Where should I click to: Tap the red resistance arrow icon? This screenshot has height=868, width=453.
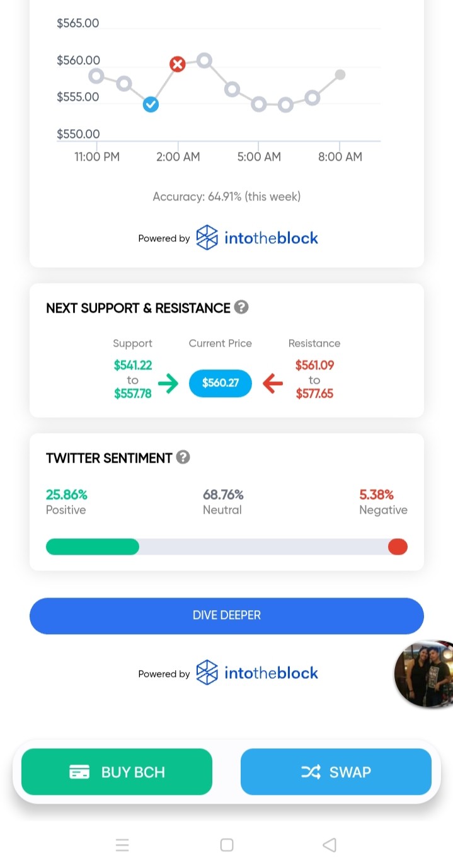coord(272,383)
